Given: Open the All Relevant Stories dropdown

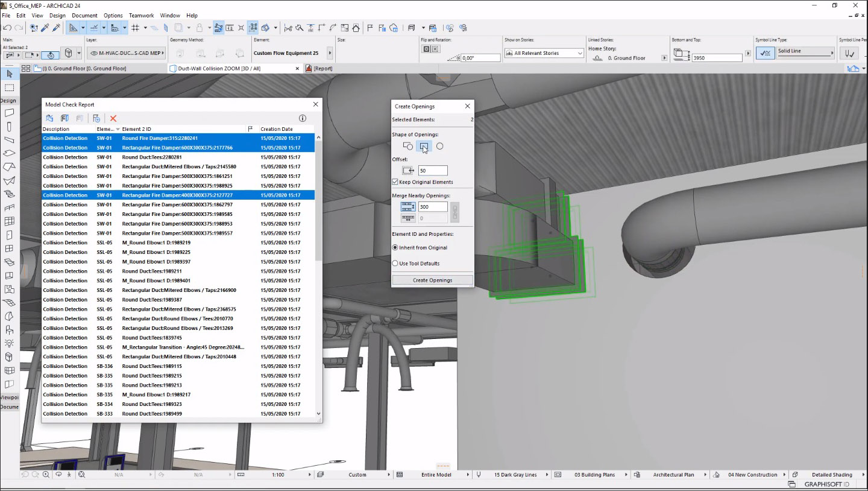Looking at the screenshot, I should [x=544, y=53].
